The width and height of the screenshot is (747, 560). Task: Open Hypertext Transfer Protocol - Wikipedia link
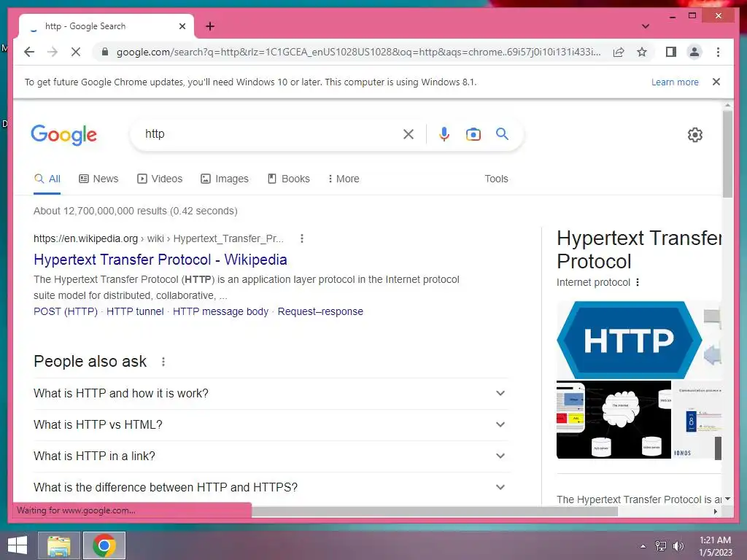point(160,260)
